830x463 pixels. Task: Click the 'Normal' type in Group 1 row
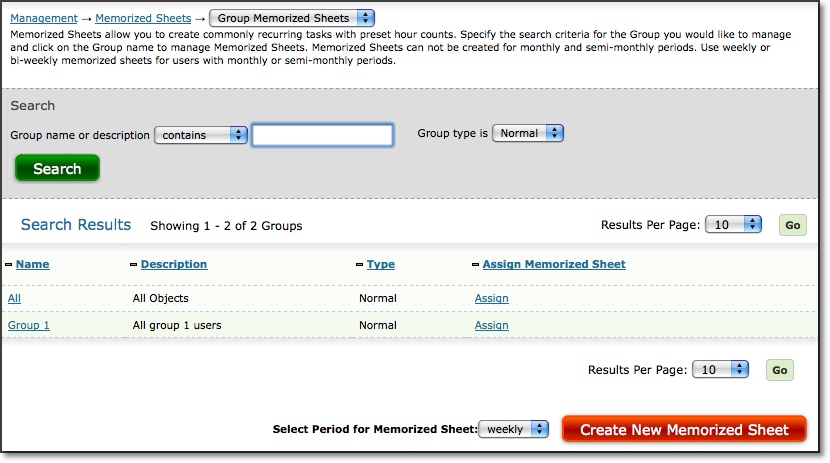click(377, 325)
